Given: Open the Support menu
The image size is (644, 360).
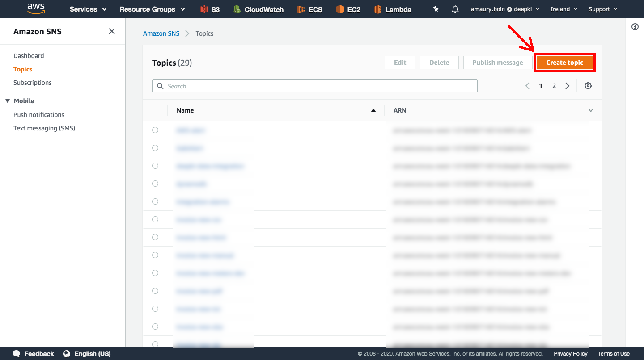Looking at the screenshot, I should [603, 9].
